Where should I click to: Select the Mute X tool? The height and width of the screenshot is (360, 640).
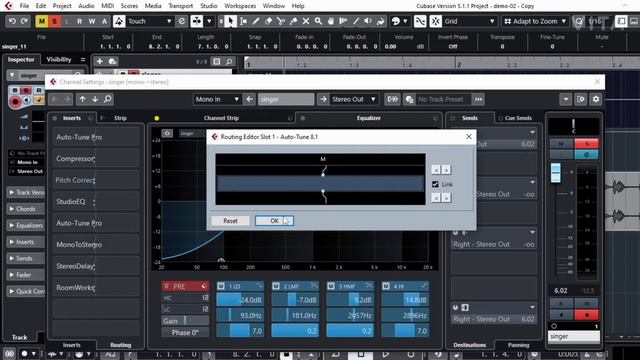coord(306,21)
